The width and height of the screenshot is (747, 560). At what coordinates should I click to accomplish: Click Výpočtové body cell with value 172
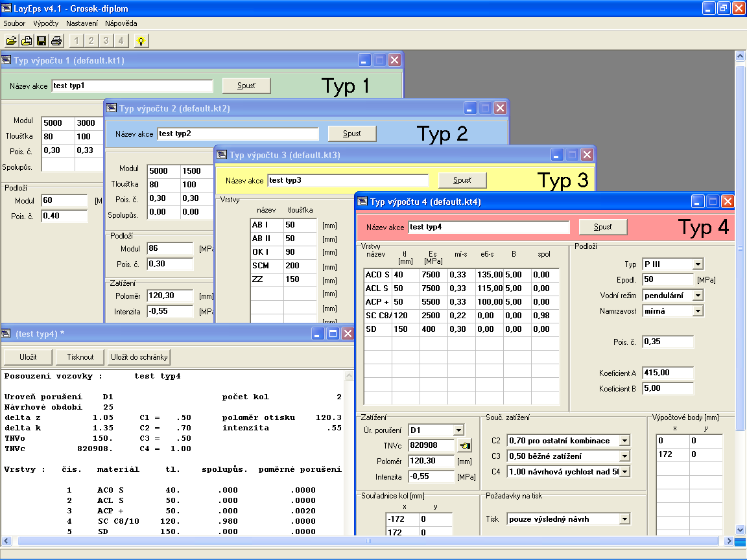(672, 454)
